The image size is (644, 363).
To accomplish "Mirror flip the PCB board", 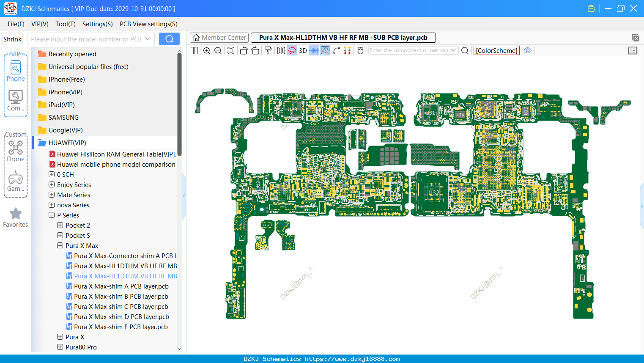I will pyautogui.click(x=281, y=50).
